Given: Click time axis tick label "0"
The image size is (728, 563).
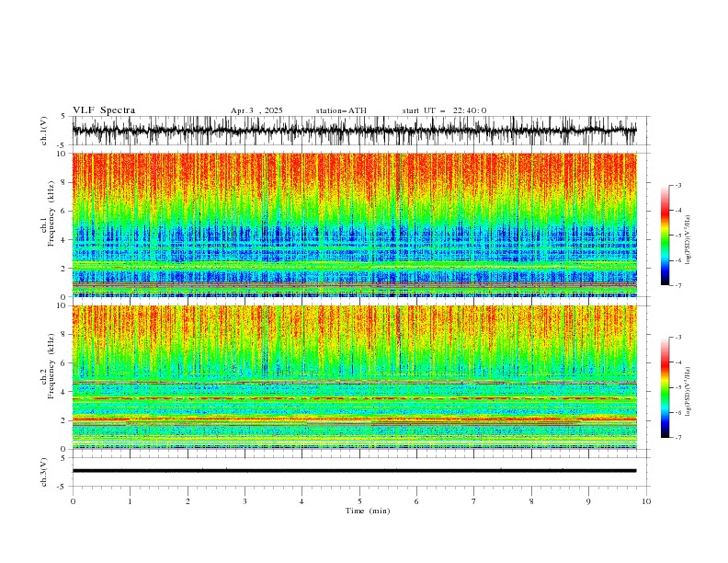Looking at the screenshot, I should pos(73,501).
